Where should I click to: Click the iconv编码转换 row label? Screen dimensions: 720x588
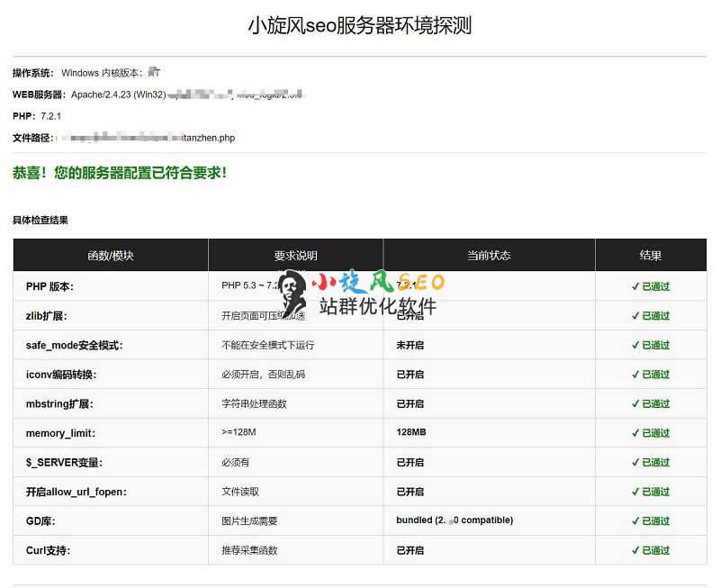[x=61, y=375]
